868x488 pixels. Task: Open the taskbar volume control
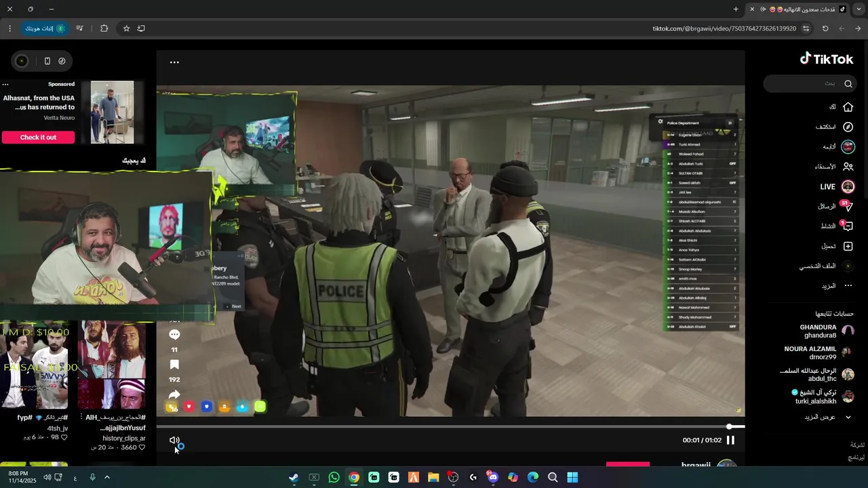tap(47, 477)
